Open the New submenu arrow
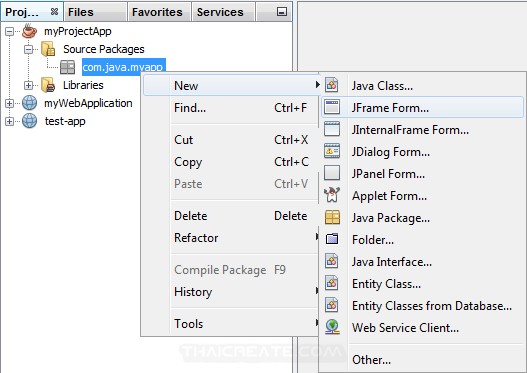This screenshot has width=527, height=373. [317, 85]
